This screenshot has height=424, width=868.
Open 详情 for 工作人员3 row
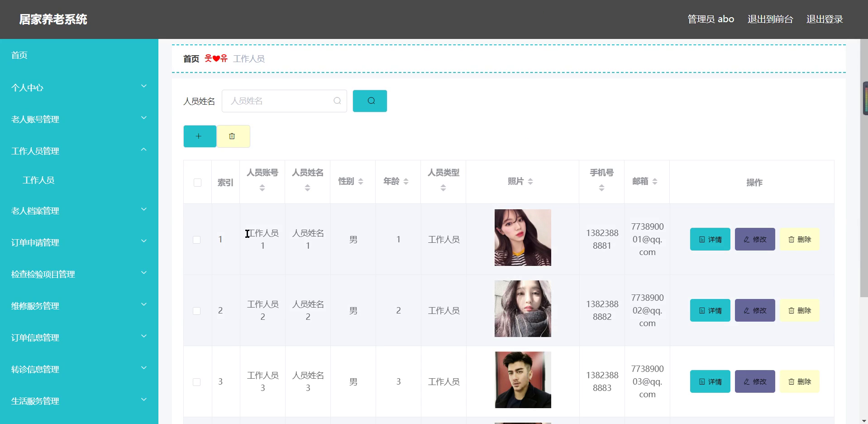pyautogui.click(x=710, y=381)
